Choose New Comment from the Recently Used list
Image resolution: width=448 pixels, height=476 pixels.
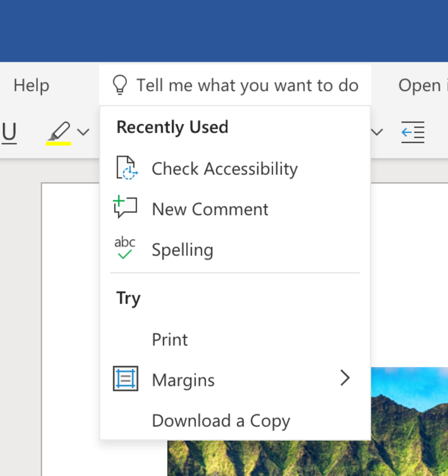coord(210,209)
